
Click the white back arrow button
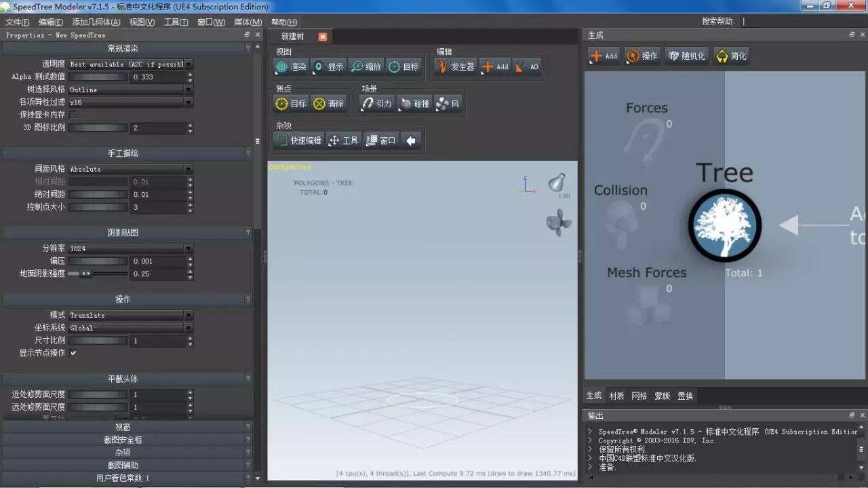411,140
